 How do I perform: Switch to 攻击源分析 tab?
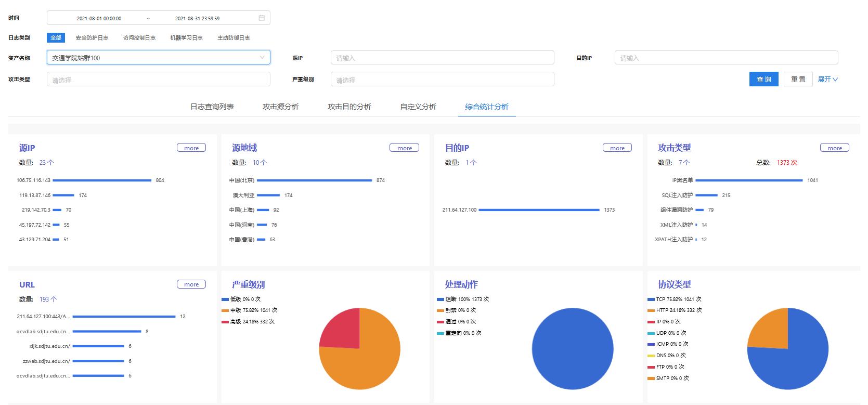click(x=281, y=107)
